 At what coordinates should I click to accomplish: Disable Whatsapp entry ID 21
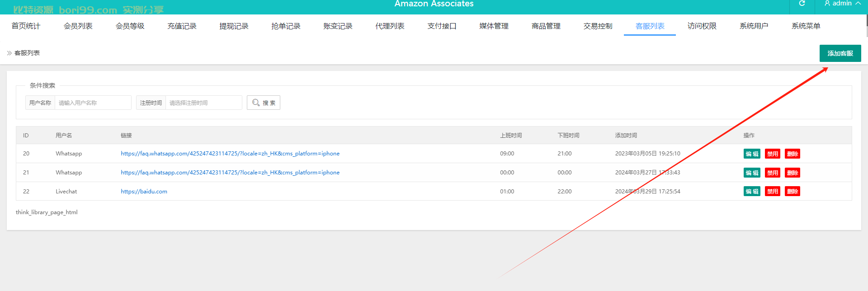[773, 173]
